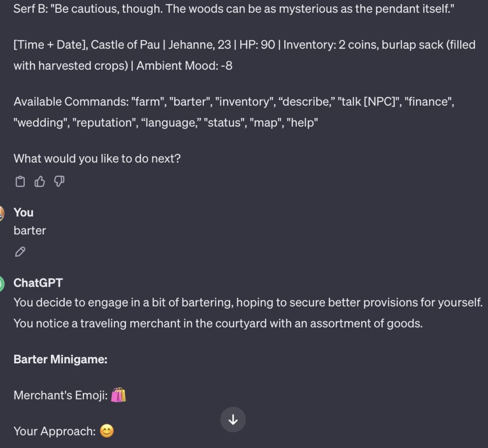Click the "What would you like to do next?" line

[97, 159]
